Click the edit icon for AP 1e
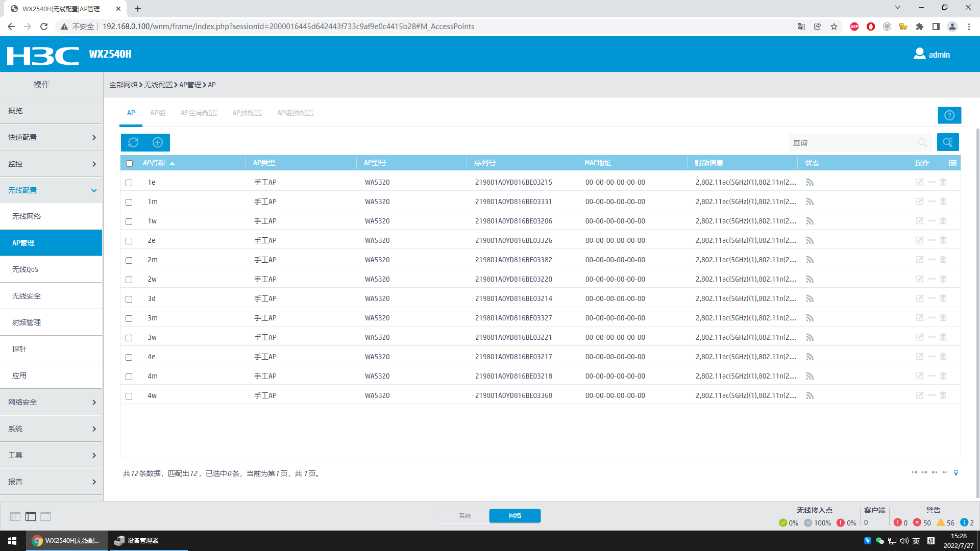This screenshot has height=551, width=980. tap(919, 182)
